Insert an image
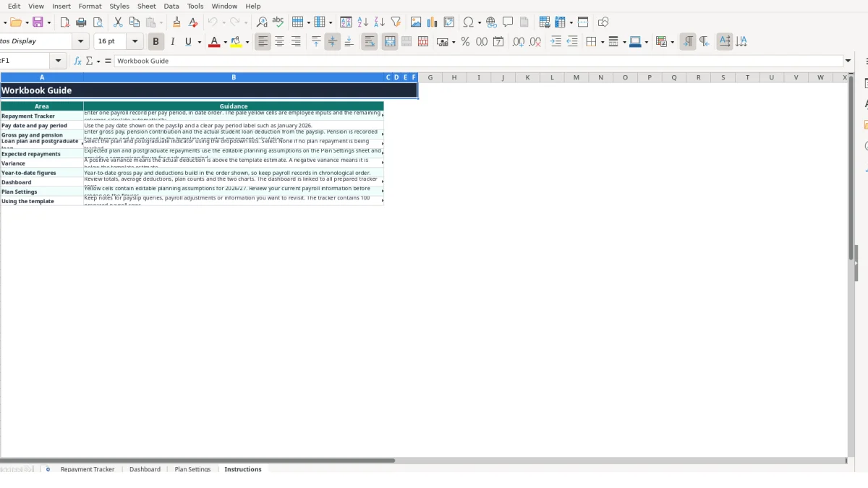 (416, 22)
